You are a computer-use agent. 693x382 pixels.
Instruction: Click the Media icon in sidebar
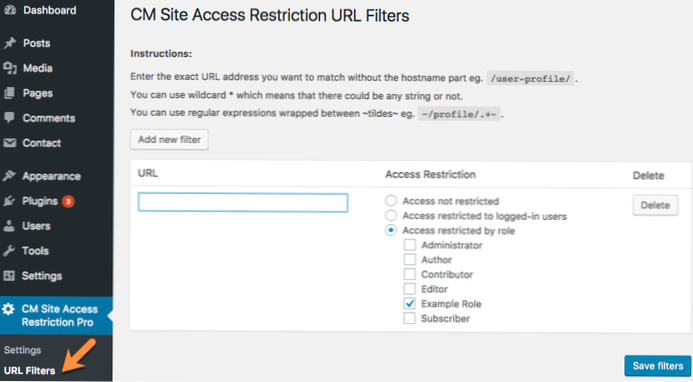(x=9, y=68)
